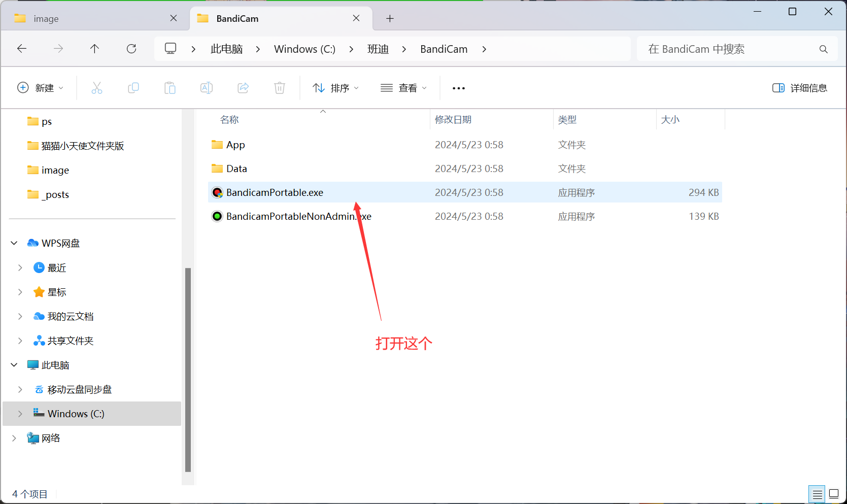
Task: Click the Delete trash icon
Action: tap(280, 88)
